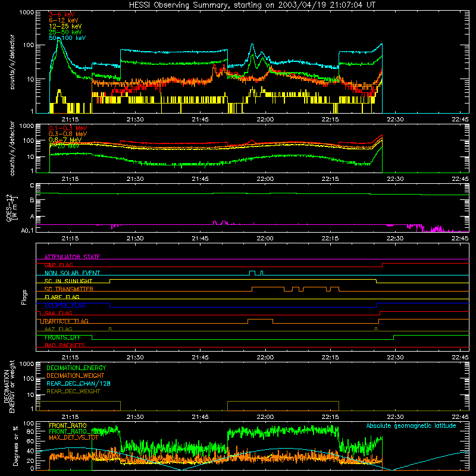Click the GOES-12 axis title
The width and height of the screenshot is (476, 476).
tap(11, 208)
